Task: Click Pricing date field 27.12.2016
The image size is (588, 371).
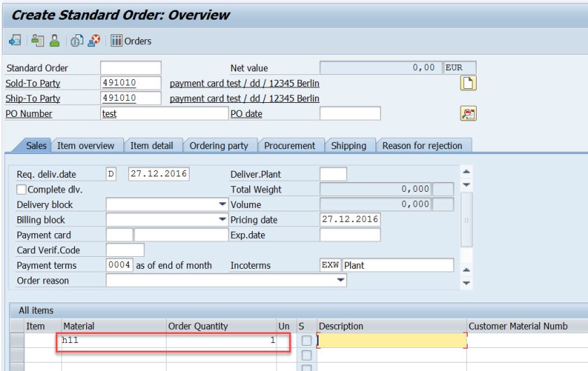Action: (350, 219)
